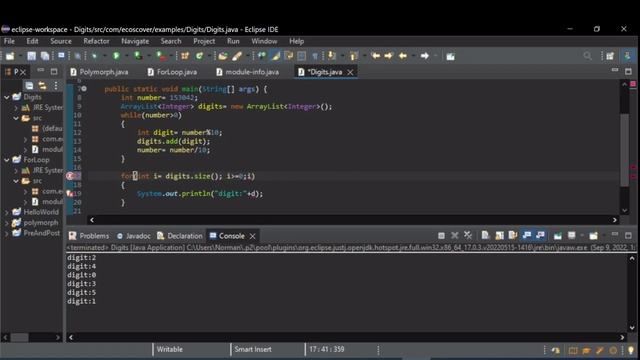Click the Terminate button in Console toolbar
The height and width of the screenshot is (360, 640).
coord(441,236)
